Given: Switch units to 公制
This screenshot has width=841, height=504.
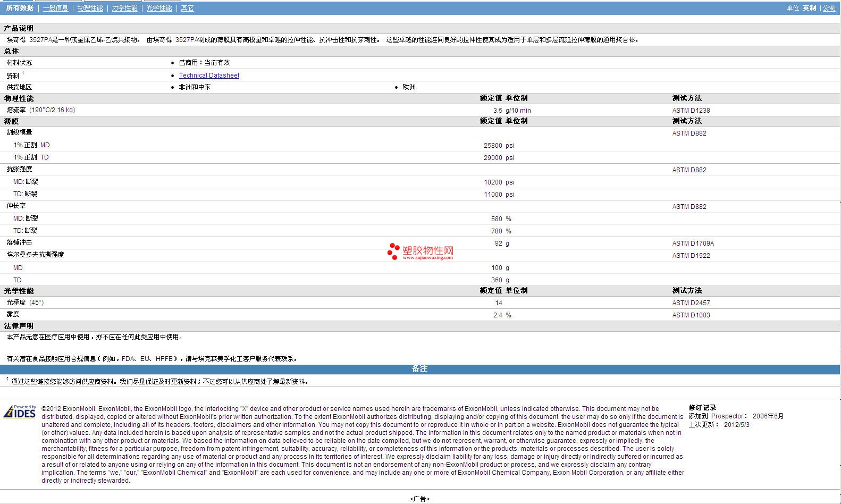Looking at the screenshot, I should coord(829,8).
